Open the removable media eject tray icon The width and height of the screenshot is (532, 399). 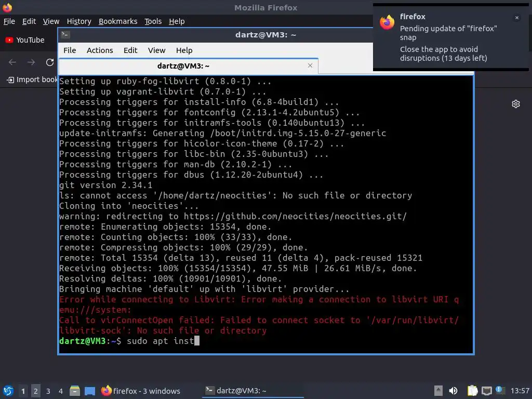point(438,391)
